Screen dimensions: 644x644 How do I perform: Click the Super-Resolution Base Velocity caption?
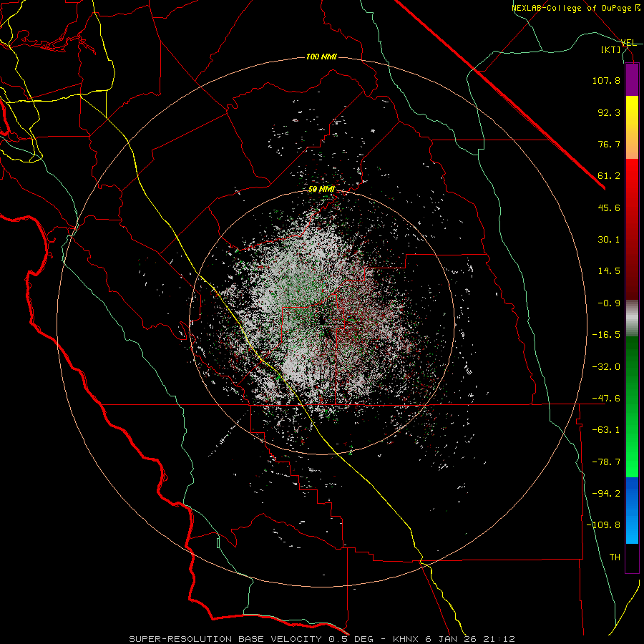(321, 639)
